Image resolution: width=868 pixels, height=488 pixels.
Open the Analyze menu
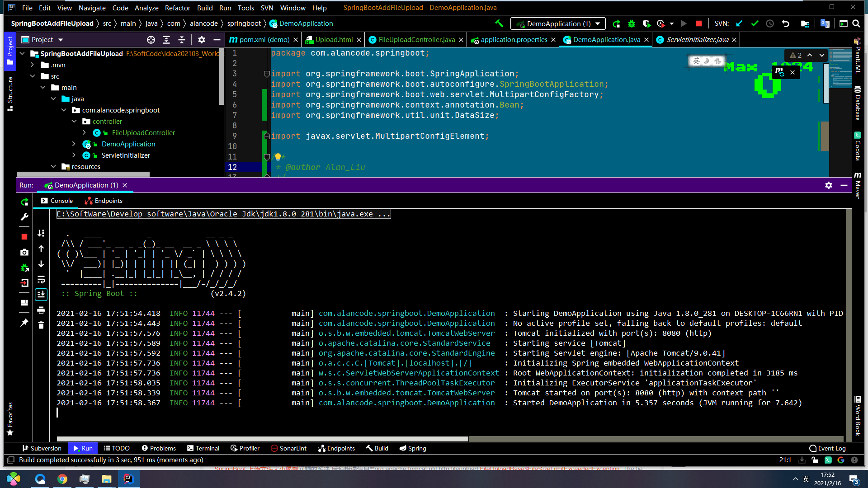coord(146,8)
